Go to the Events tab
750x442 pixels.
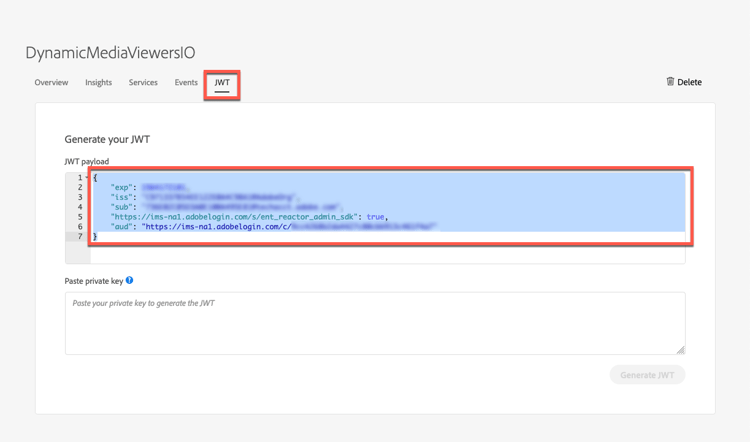[x=186, y=82]
